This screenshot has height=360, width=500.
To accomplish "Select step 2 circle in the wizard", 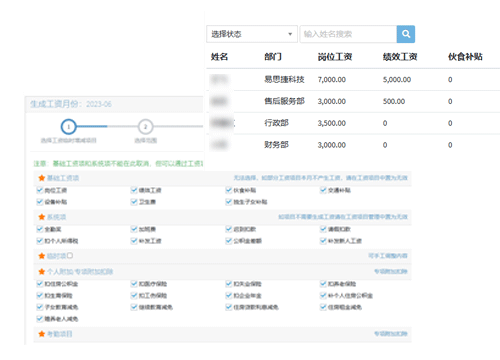I will pyautogui.click(x=145, y=127).
